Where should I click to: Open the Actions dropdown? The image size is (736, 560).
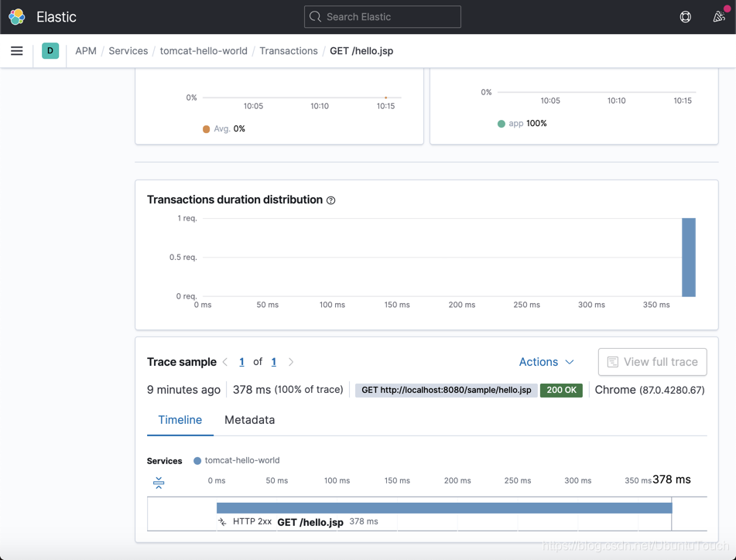pyautogui.click(x=546, y=362)
